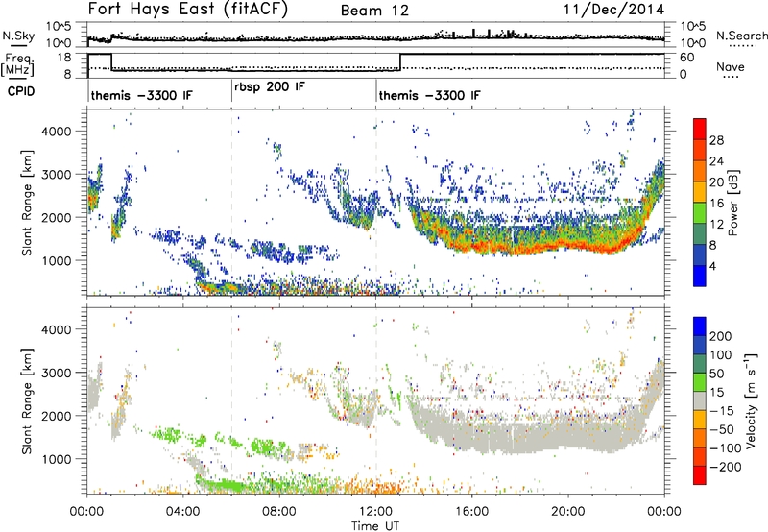Click the '12:00' time tick label
This screenshot has width=768, height=532.
(x=375, y=512)
